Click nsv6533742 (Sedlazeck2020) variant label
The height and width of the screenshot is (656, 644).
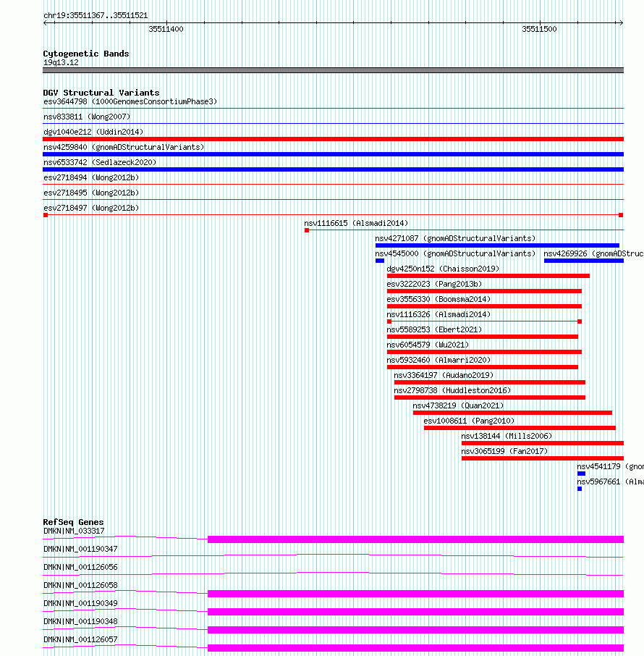(x=100, y=162)
